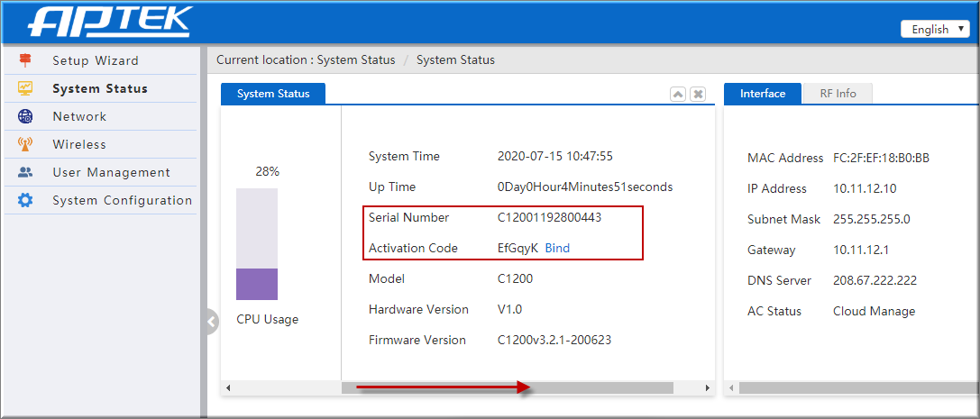980x419 pixels.
Task: Click the System Status monitor icon
Action: (x=25, y=88)
